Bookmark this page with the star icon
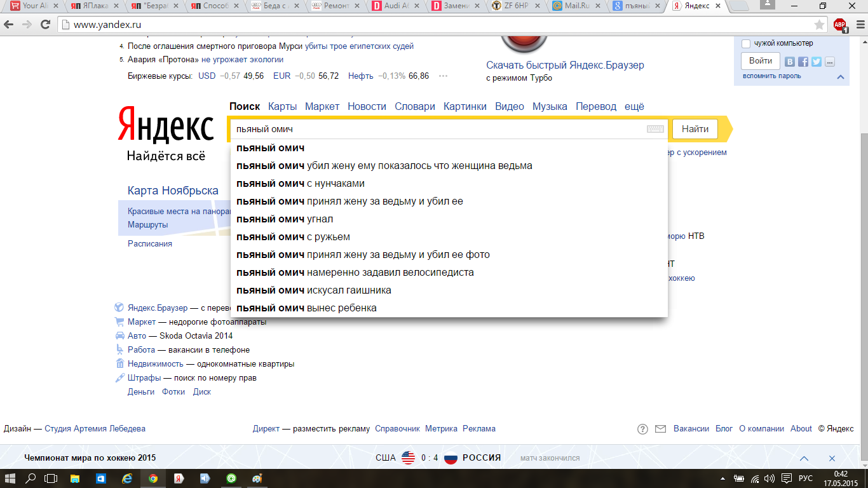Image resolution: width=868 pixels, height=488 pixels. [820, 25]
